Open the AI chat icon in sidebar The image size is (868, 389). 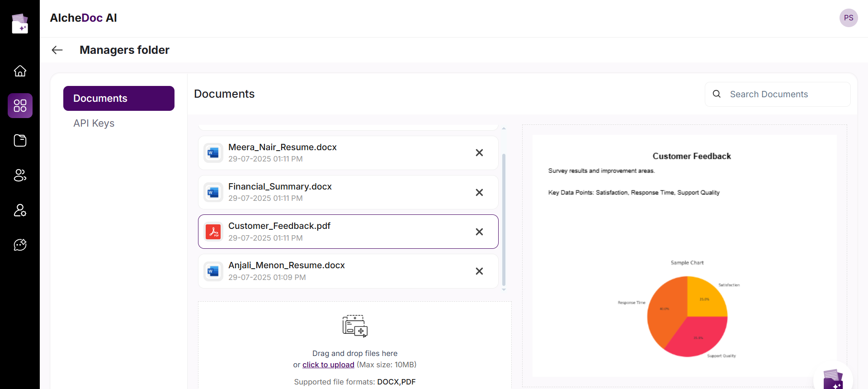[x=20, y=245]
